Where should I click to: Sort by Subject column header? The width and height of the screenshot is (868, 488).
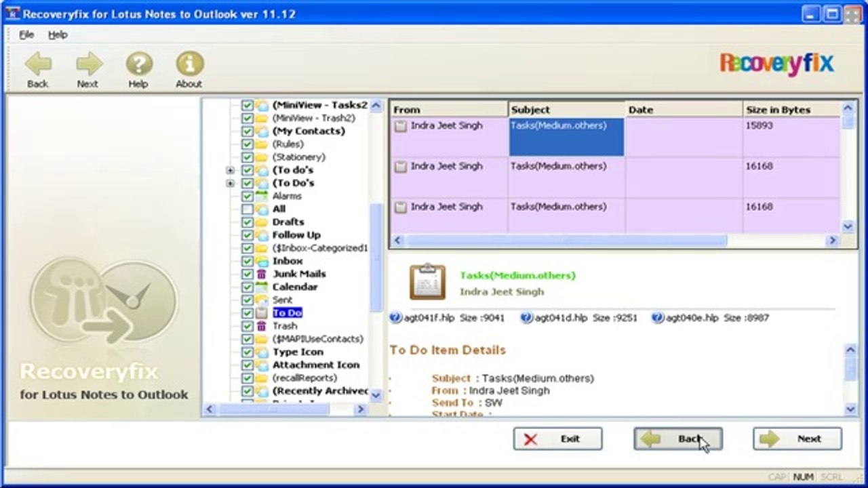tap(566, 109)
